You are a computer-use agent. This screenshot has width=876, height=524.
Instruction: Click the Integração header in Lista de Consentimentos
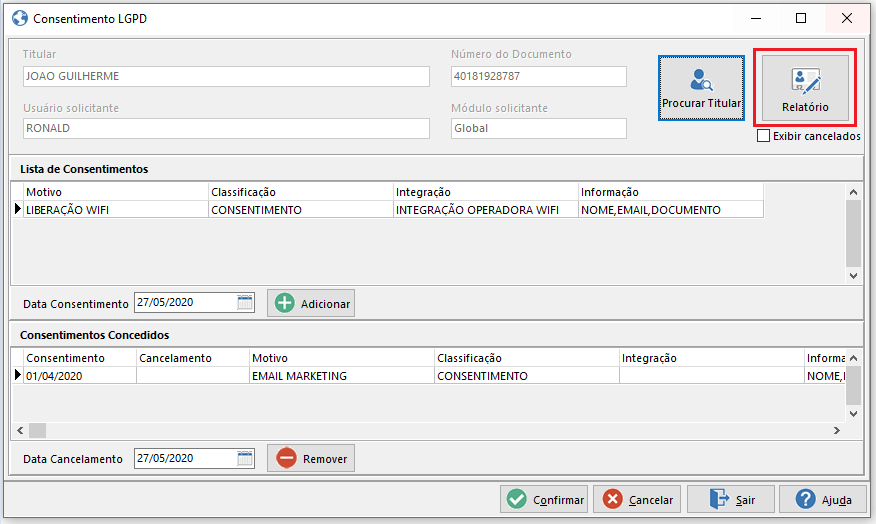point(485,192)
